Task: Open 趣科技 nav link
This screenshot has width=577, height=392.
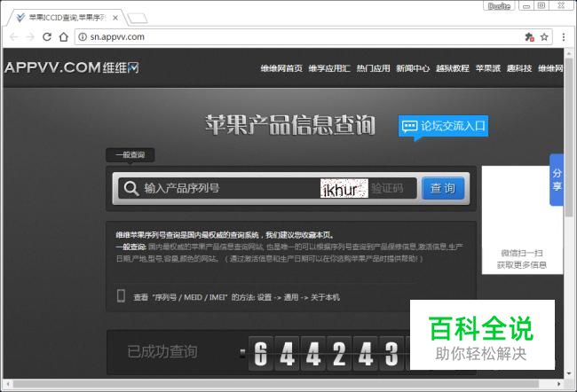Action: (519, 68)
